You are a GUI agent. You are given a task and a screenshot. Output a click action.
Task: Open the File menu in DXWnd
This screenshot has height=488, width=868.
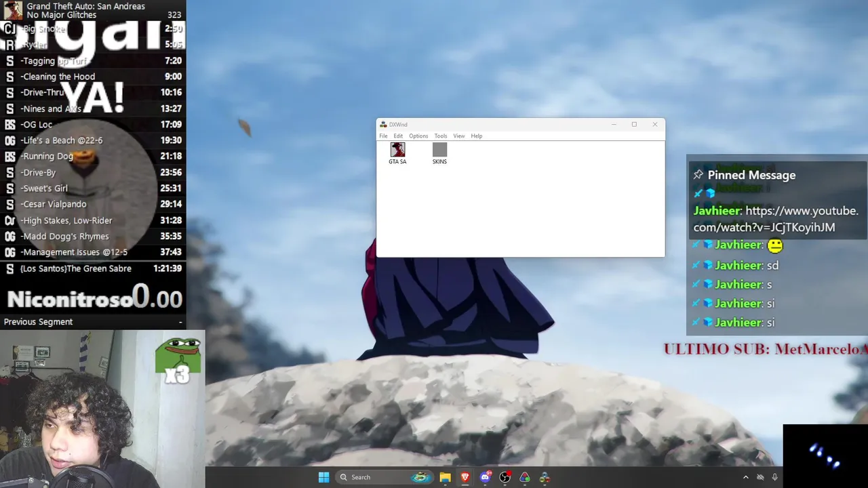click(x=383, y=136)
